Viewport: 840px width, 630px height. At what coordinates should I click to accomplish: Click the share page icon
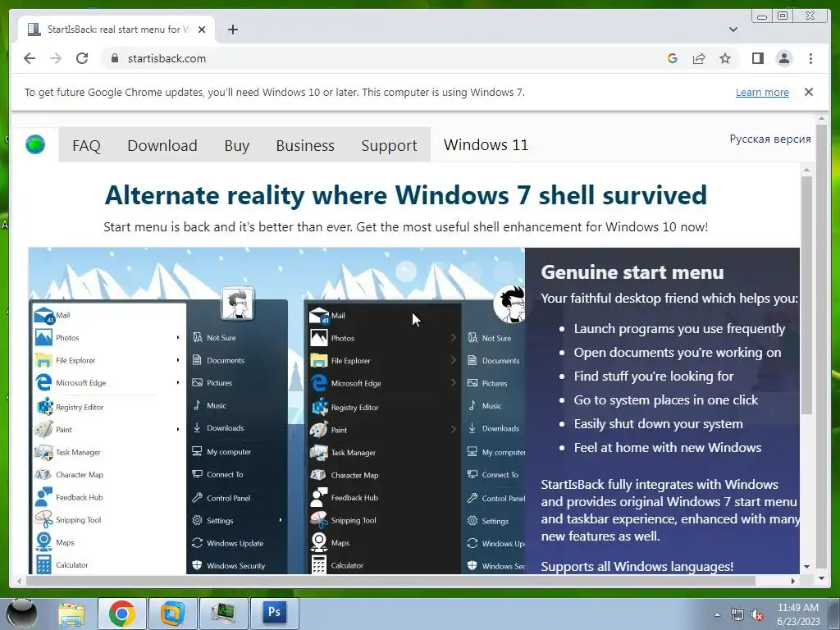[699, 58]
